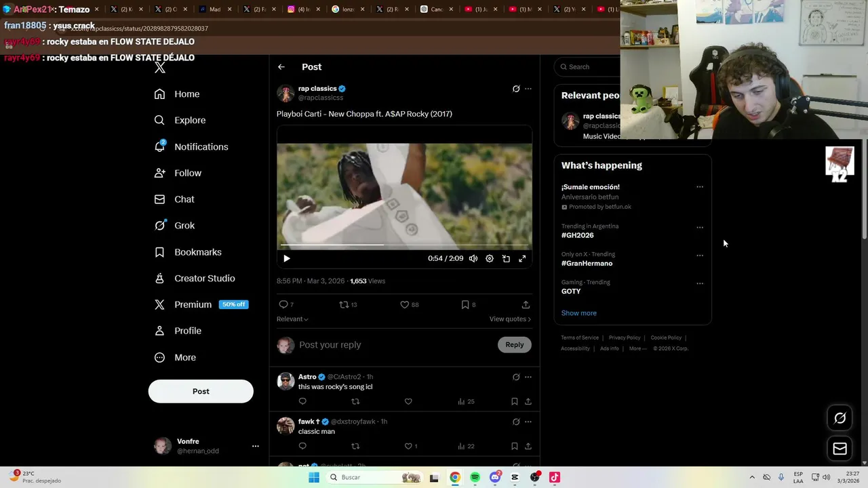Image resolution: width=868 pixels, height=488 pixels.
Task: Open Chat in the left sidebar
Action: pyautogui.click(x=174, y=199)
